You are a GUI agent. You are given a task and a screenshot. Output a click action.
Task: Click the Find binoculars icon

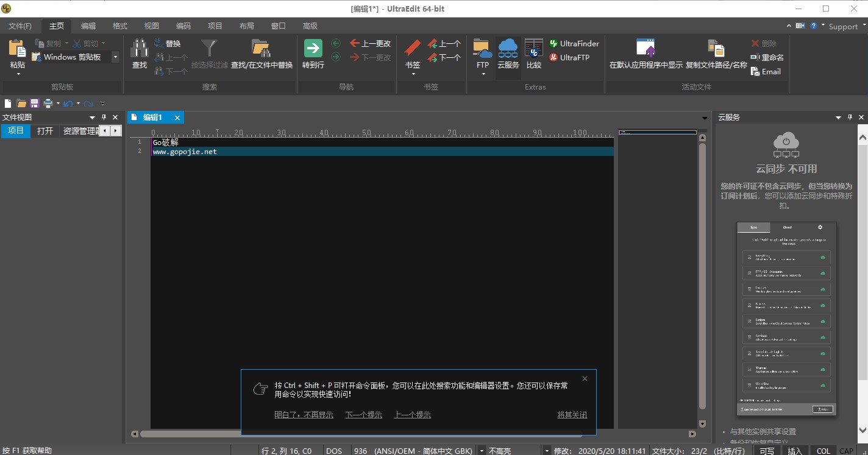[x=140, y=49]
